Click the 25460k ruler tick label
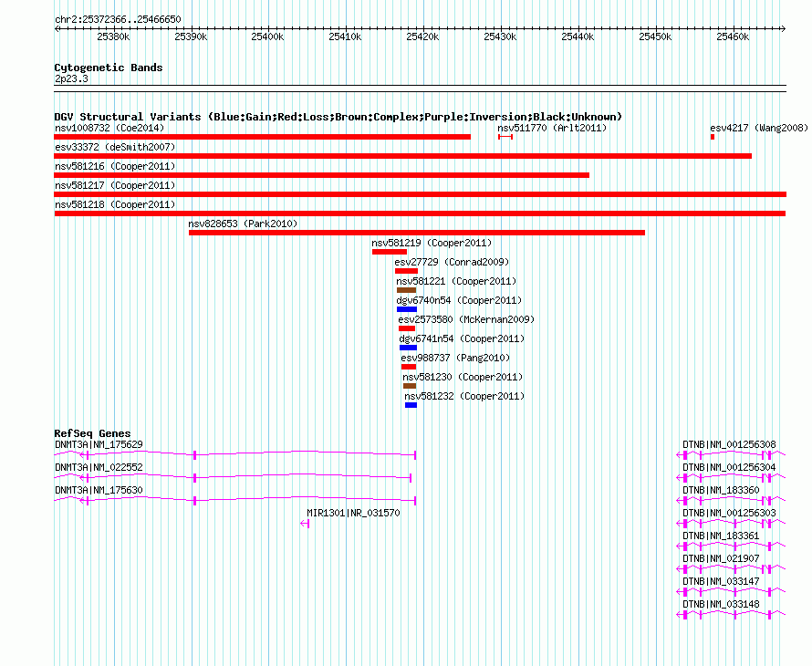 pos(733,36)
